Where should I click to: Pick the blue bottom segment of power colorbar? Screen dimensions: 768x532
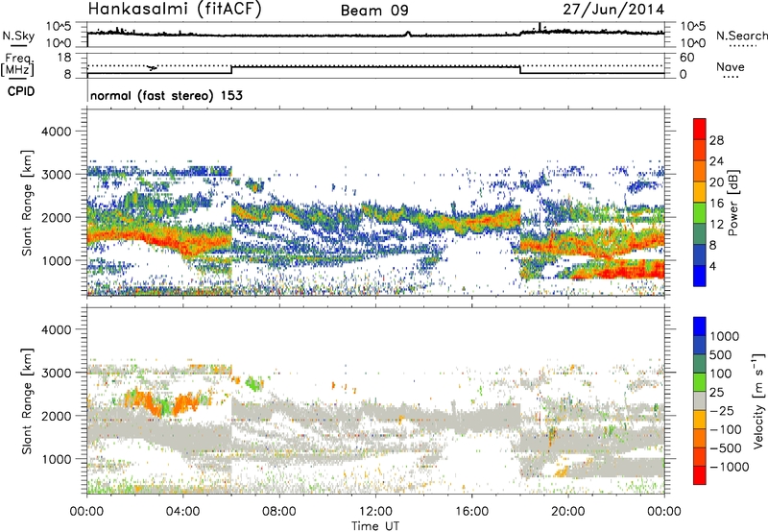pyautogui.click(x=700, y=276)
